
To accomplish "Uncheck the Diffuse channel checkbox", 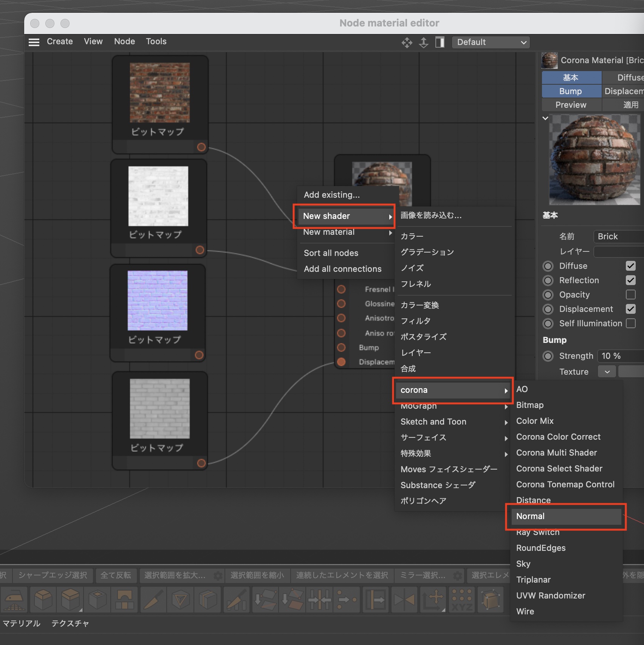I will tap(630, 266).
